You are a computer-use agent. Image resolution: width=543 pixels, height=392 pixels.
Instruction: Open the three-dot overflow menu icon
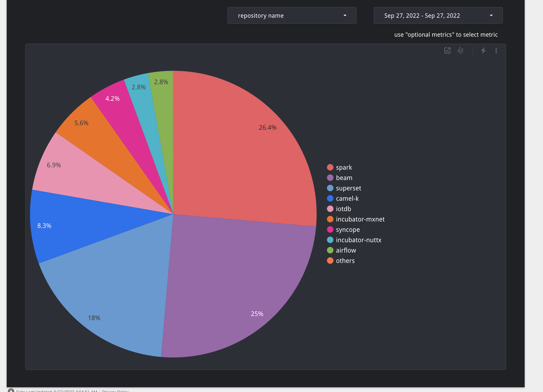(496, 51)
